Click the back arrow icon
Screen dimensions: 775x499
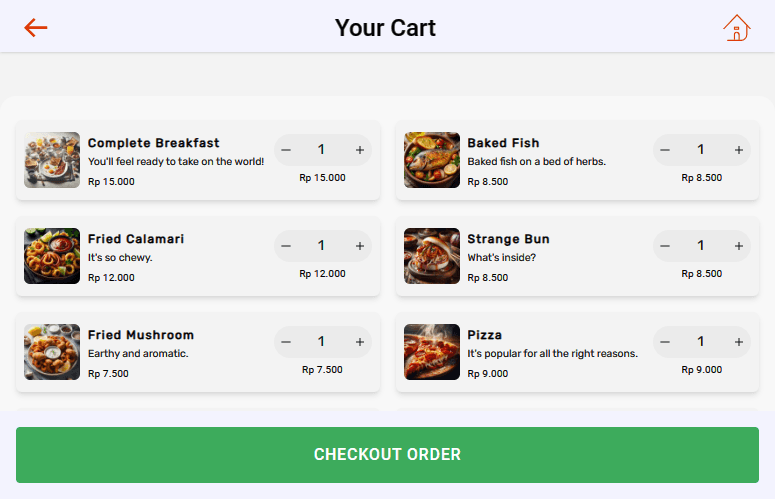coord(36,27)
